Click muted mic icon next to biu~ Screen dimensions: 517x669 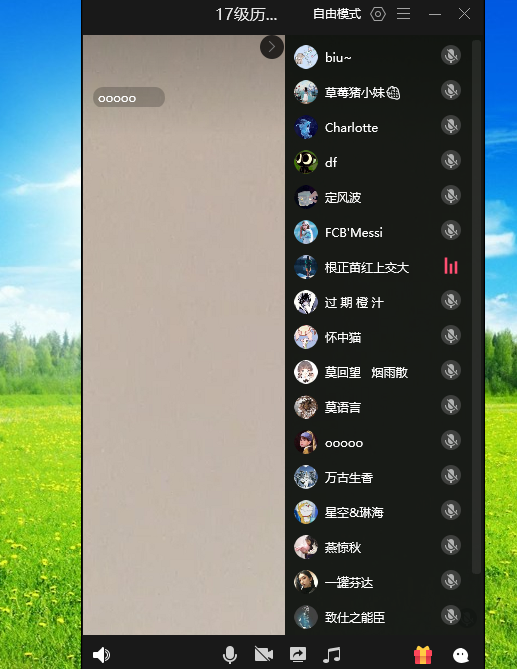click(x=451, y=55)
